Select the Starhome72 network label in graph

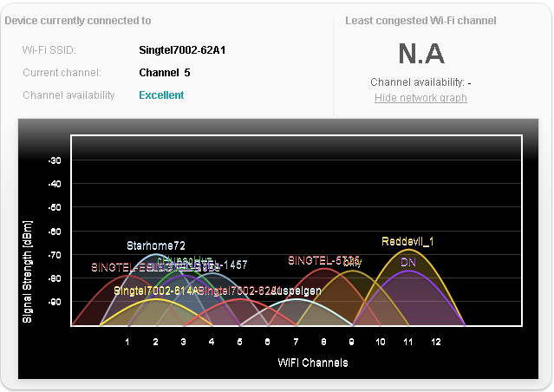156,245
